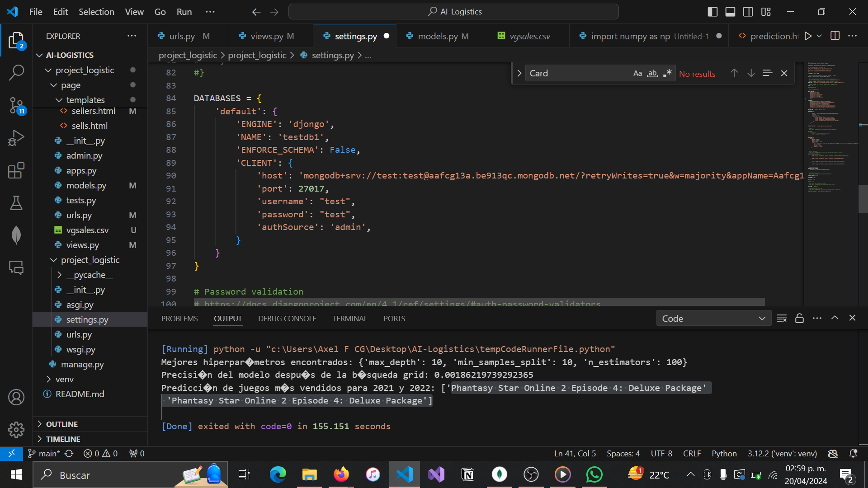Image resolution: width=868 pixels, height=488 pixels.
Task: Open the Extensions view
Action: click(16, 171)
